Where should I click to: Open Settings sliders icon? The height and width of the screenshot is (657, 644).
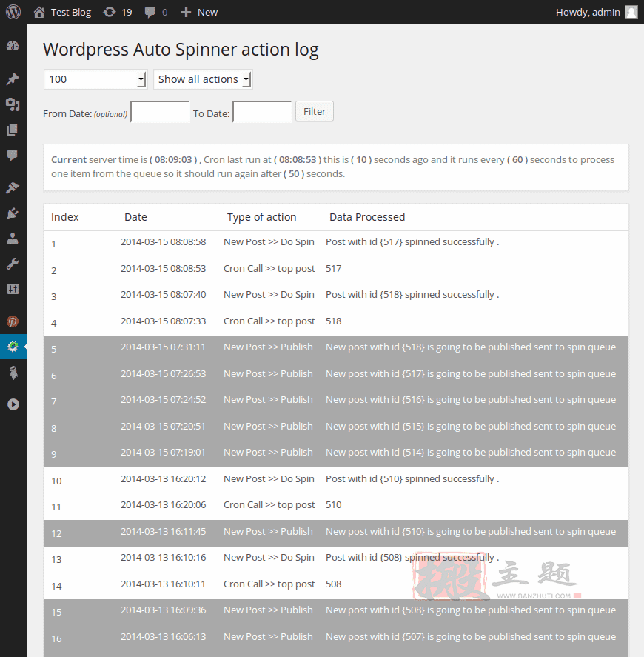coord(13,289)
